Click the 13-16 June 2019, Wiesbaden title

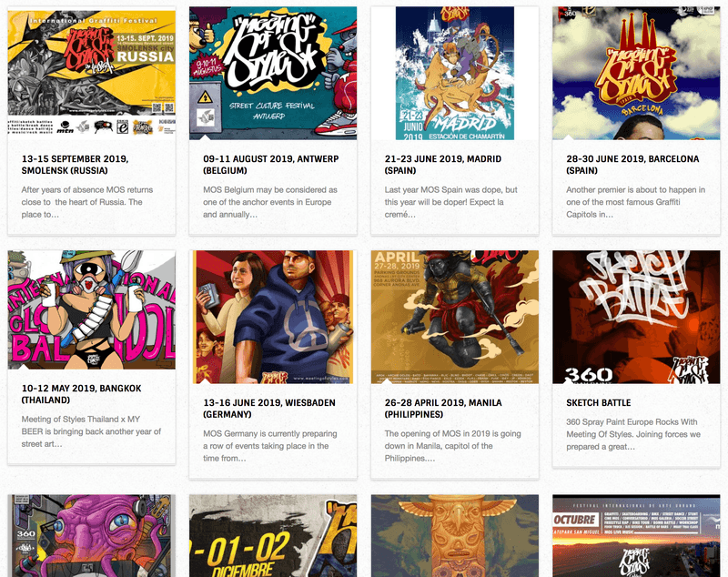click(x=269, y=409)
